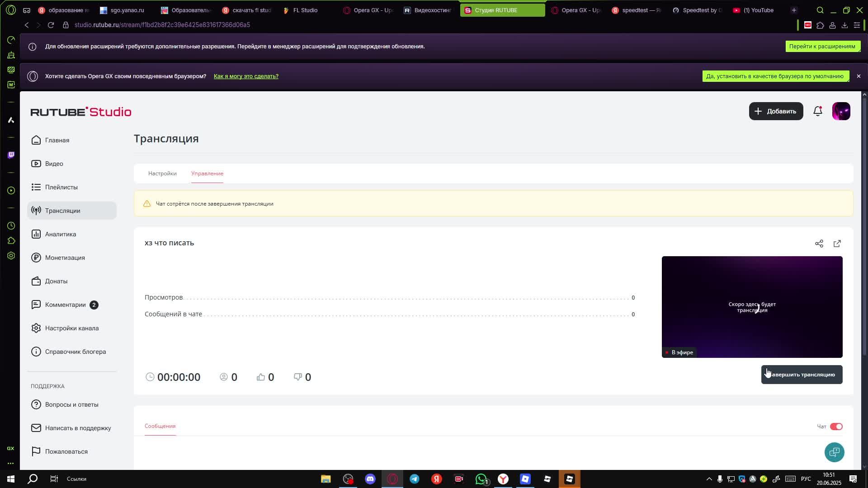Switch to sgo.yanao.ru browser tab
868x488 pixels.
click(x=127, y=10)
